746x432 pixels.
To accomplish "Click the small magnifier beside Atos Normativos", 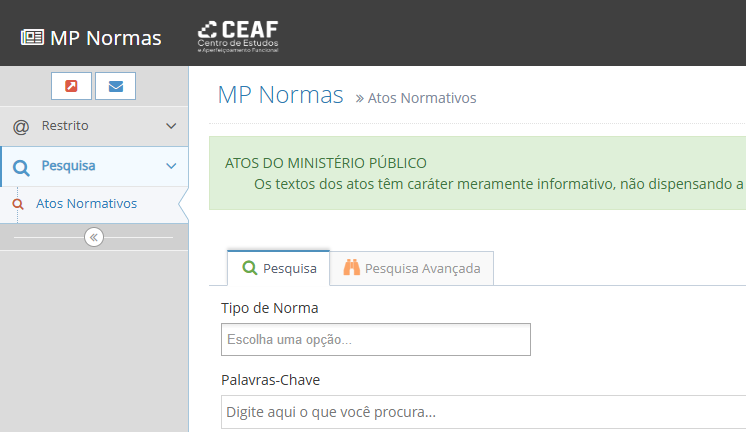I will coord(18,204).
